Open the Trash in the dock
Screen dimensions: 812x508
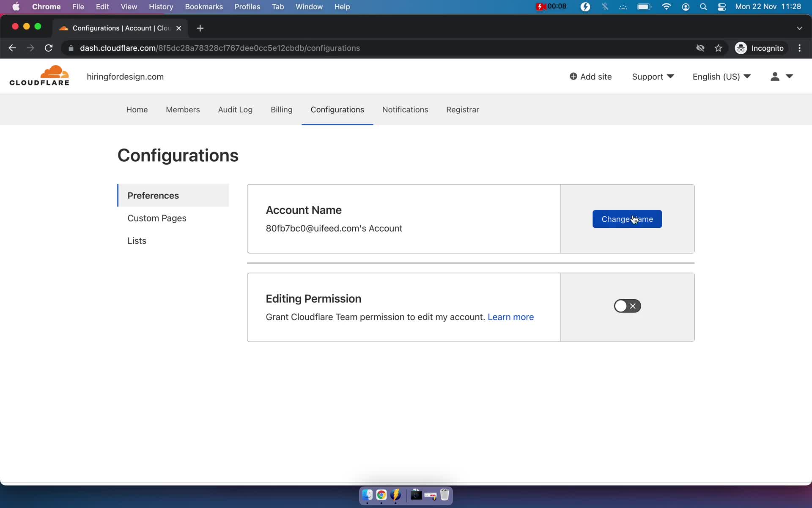(x=444, y=495)
